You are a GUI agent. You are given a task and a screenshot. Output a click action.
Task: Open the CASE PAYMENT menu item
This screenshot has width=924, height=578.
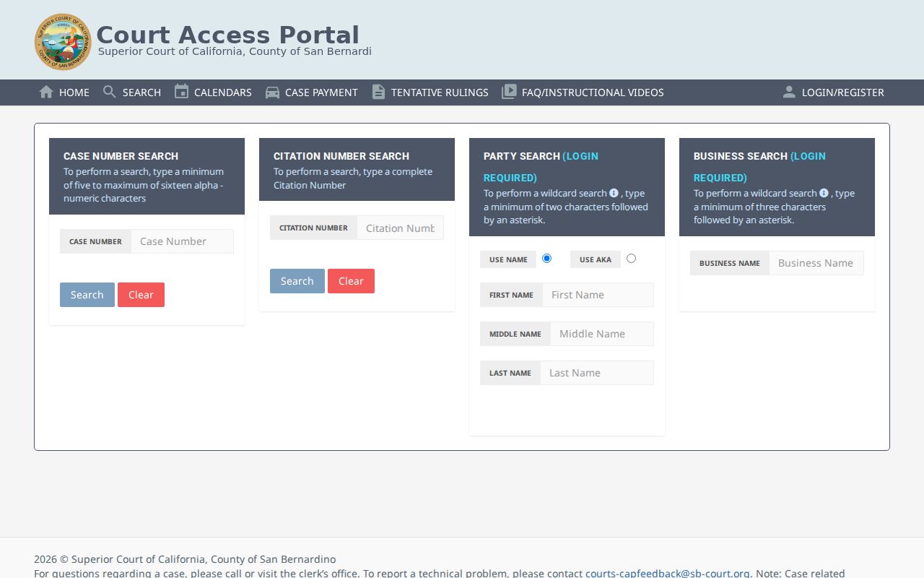(x=312, y=92)
